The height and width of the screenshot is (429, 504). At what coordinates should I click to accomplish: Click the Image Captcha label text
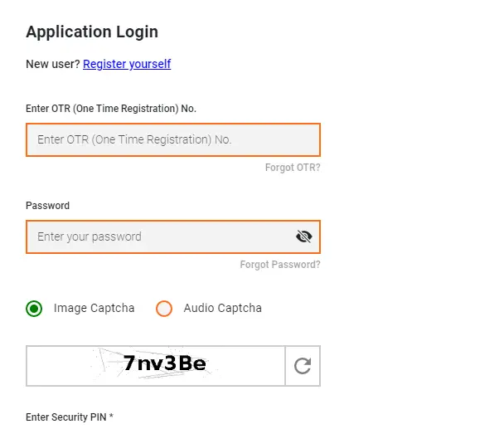94,308
